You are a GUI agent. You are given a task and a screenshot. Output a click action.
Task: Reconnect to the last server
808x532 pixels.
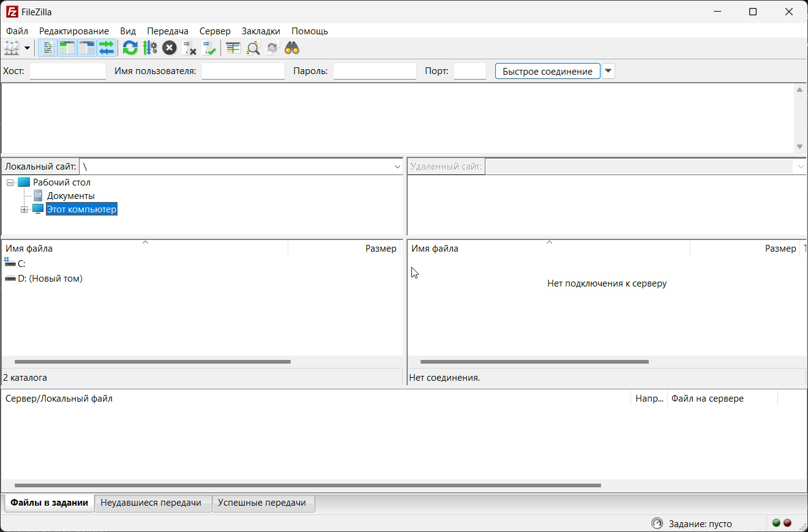(x=209, y=47)
